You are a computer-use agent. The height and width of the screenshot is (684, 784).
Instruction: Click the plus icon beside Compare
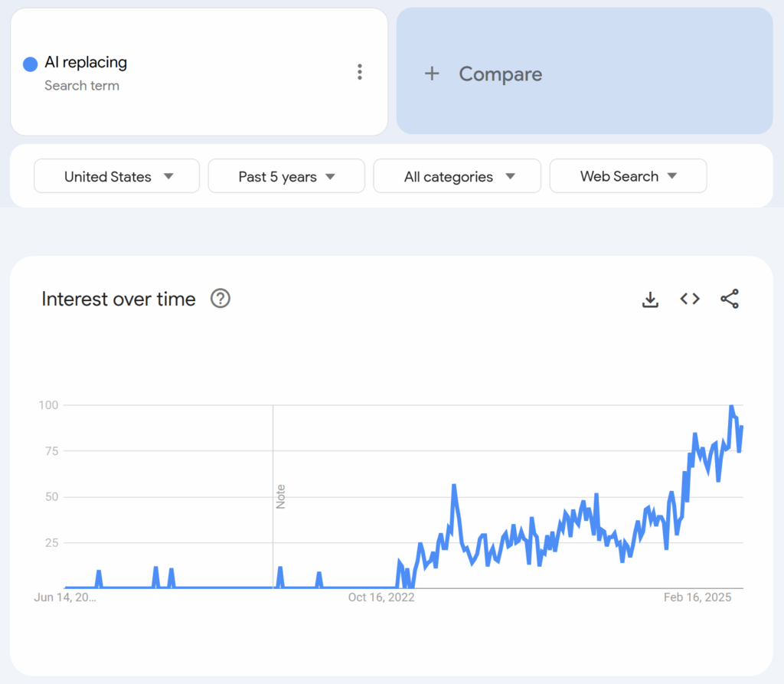point(432,74)
